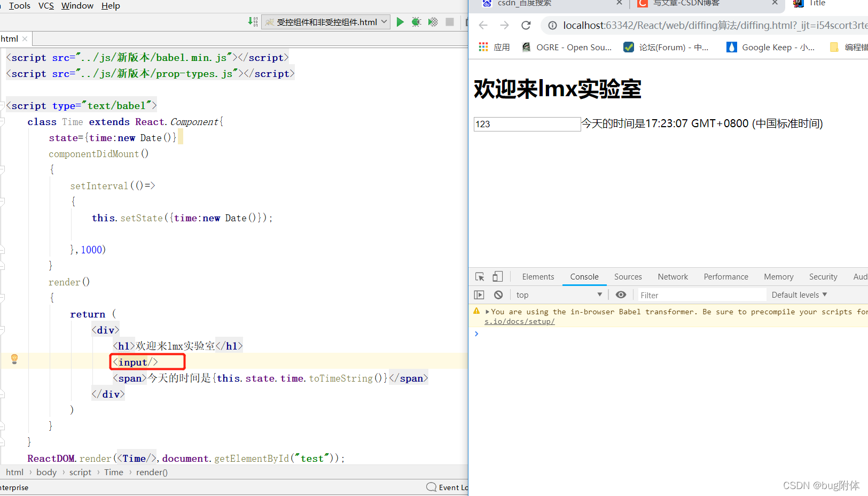Click the grey Stop square icon
This screenshot has width=868, height=496.
(450, 22)
